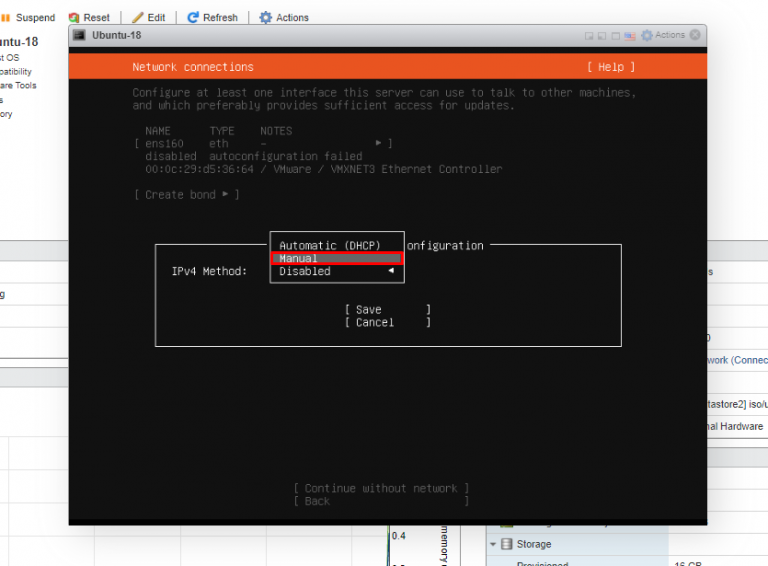This screenshot has height=566, width=768.
Task: Click the first console resize icon
Action: 589,36
